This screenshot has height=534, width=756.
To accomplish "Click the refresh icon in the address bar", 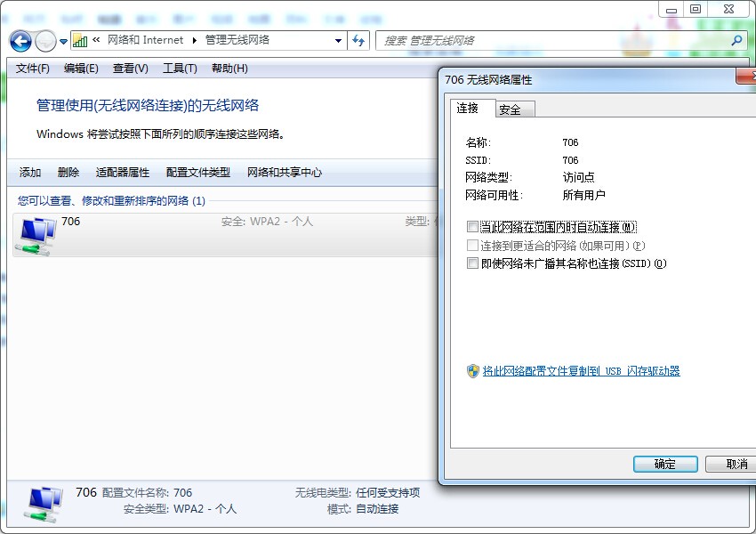I will [358, 40].
